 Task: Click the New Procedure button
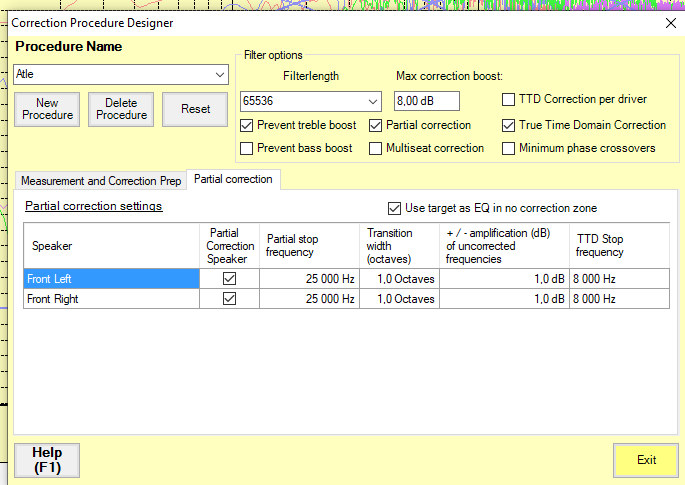47,109
